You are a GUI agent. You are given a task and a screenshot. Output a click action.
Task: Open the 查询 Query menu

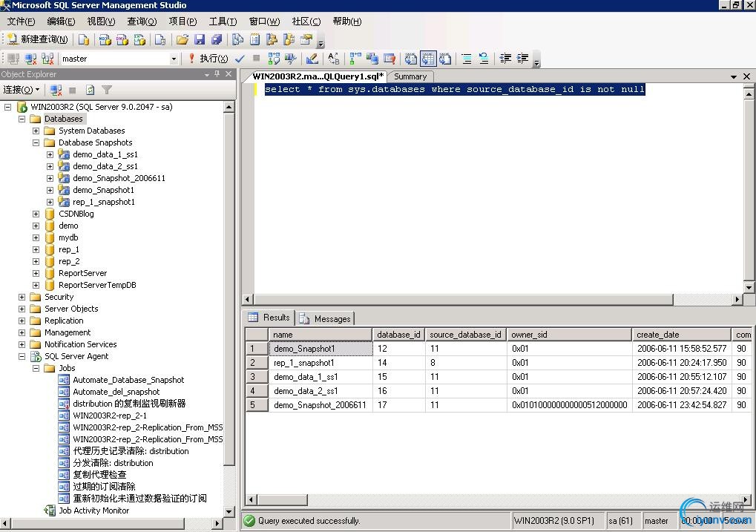point(142,22)
